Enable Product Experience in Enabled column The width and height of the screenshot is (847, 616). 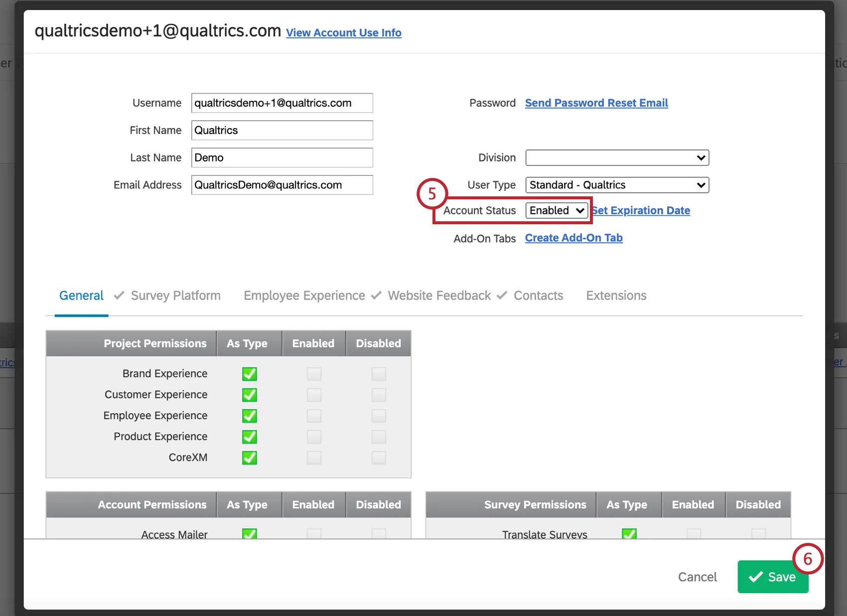click(x=314, y=437)
